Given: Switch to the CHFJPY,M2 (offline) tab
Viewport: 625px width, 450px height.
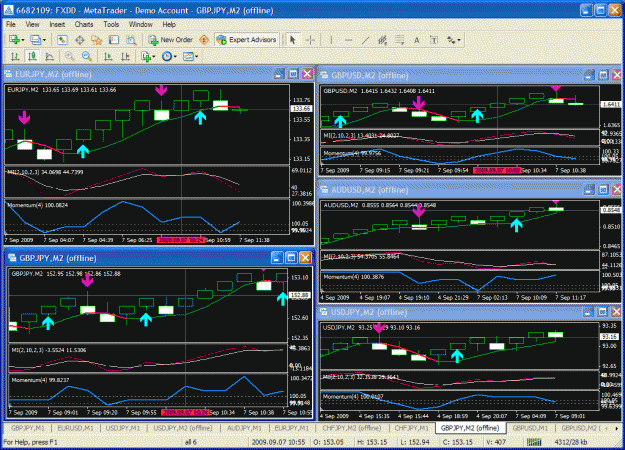Looking at the screenshot, I should click(x=352, y=428).
